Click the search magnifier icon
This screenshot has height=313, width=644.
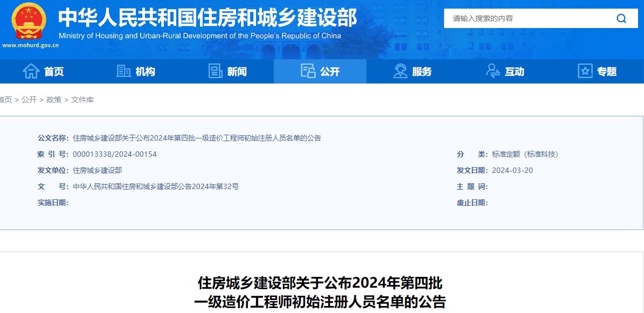click(621, 18)
